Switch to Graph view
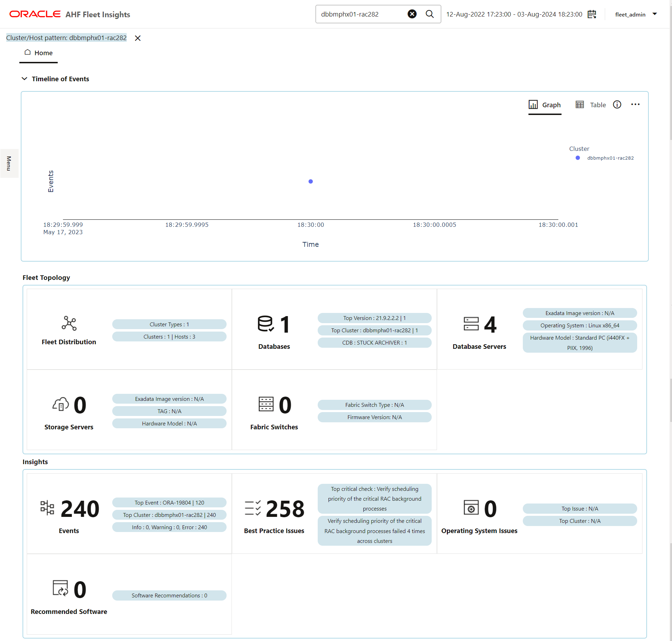This screenshot has width=672, height=641. (545, 105)
